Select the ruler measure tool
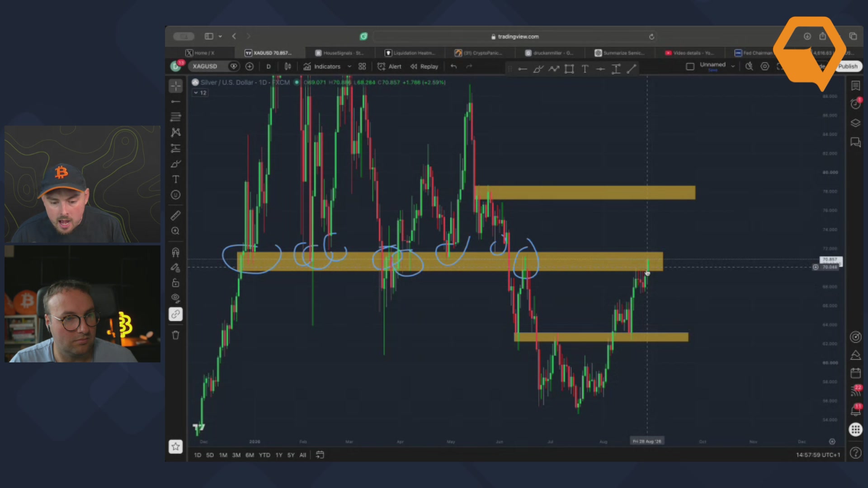The width and height of the screenshot is (868, 488). click(176, 216)
